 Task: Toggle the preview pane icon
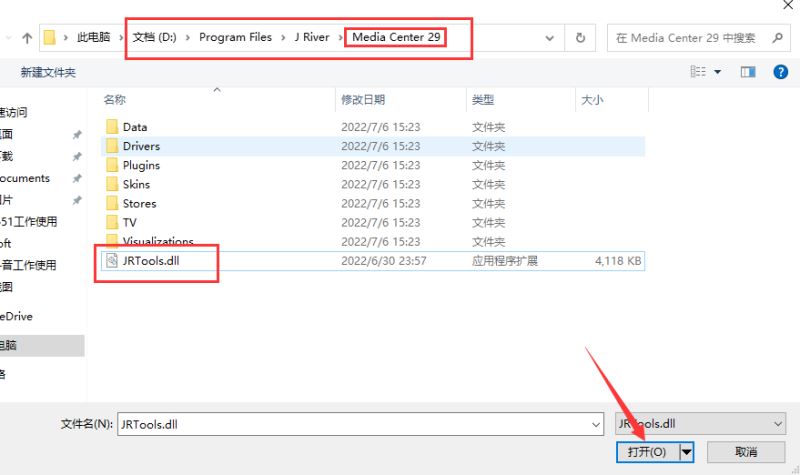[x=748, y=72]
